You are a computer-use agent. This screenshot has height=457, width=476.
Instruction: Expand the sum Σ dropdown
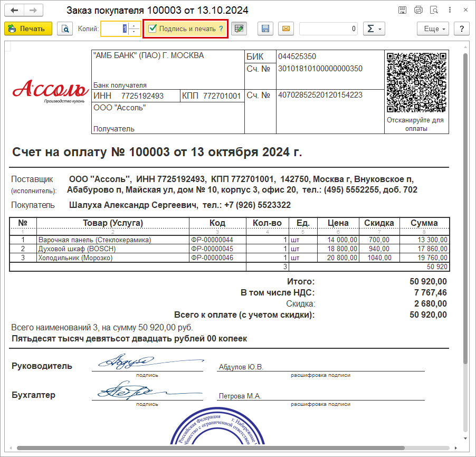pyautogui.click(x=374, y=29)
